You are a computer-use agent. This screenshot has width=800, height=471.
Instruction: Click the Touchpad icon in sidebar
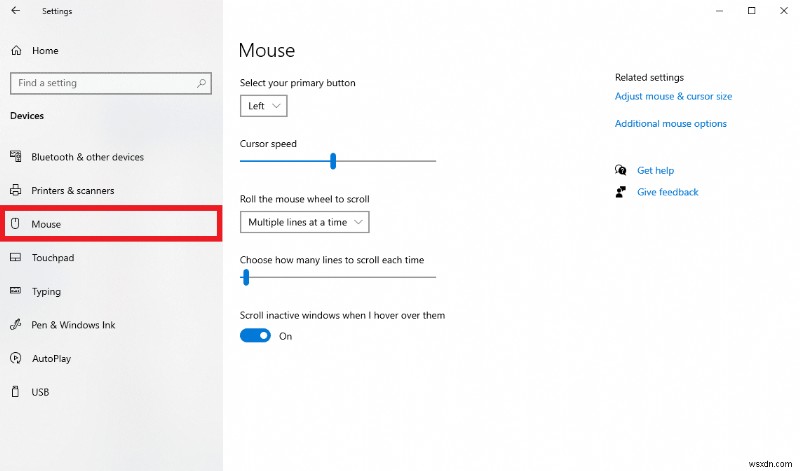(15, 258)
